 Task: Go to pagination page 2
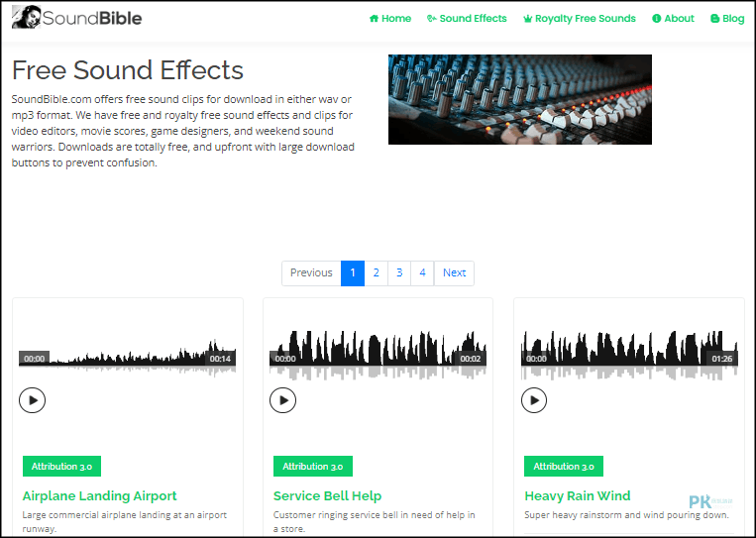377,272
